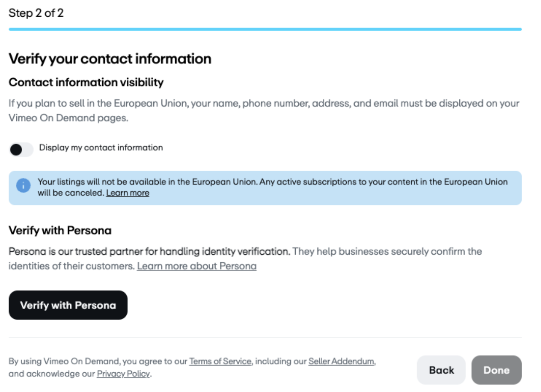This screenshot has width=541, height=392.
Task: Click the "Step 2 of 2" indicator
Action: click(36, 13)
